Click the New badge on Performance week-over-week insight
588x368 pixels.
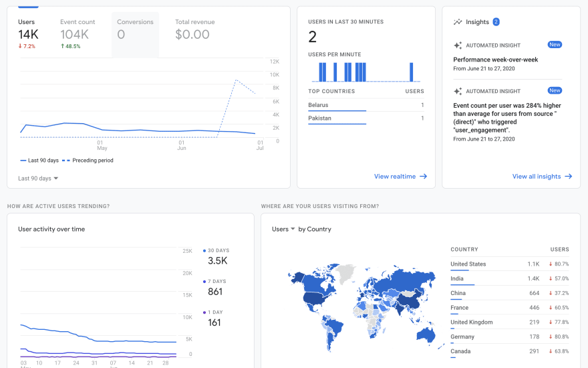click(x=555, y=45)
